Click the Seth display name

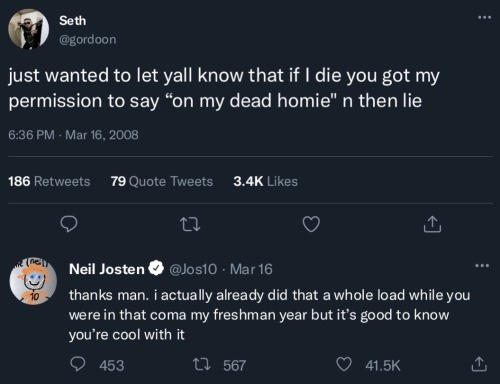point(73,21)
